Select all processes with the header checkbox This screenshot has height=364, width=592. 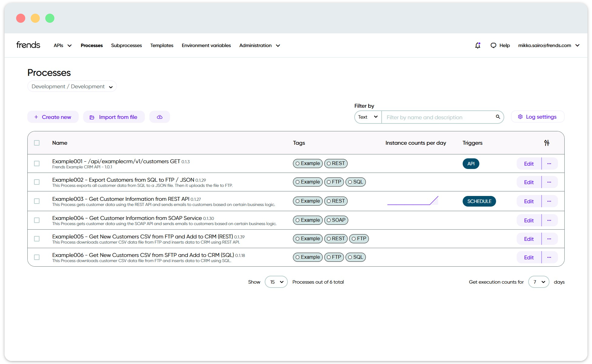click(37, 143)
